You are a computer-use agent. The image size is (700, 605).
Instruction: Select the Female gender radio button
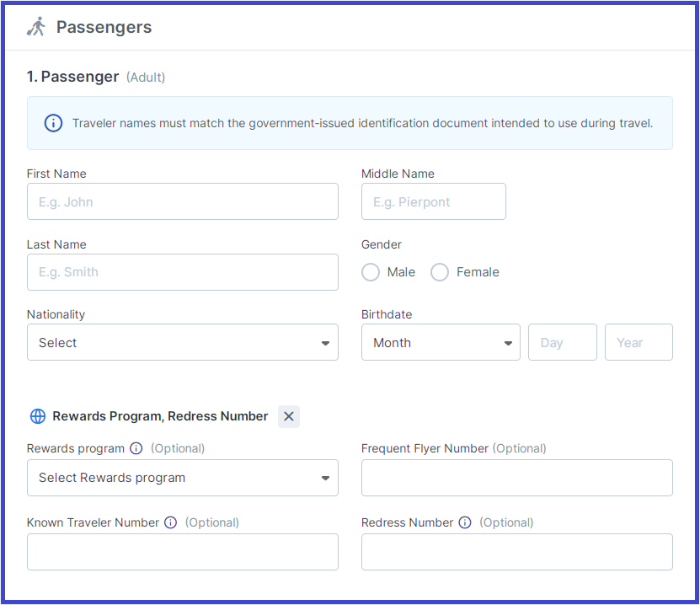[x=439, y=271]
